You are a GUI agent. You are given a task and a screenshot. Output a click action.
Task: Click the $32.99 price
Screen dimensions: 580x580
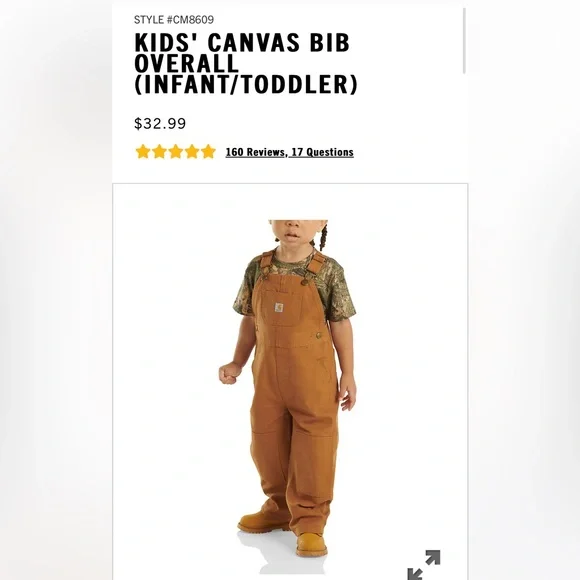coord(160,124)
